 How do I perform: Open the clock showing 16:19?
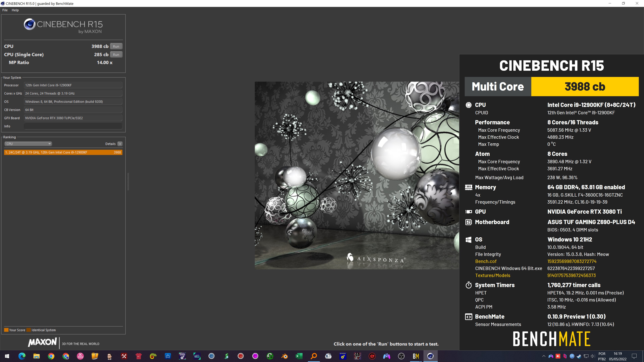click(x=618, y=356)
